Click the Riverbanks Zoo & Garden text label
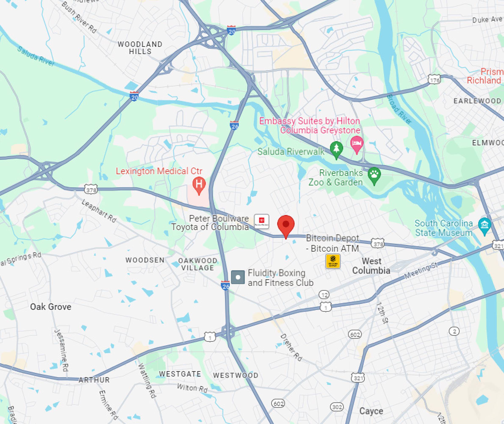Viewport: 504px width, 424px height. (336, 178)
